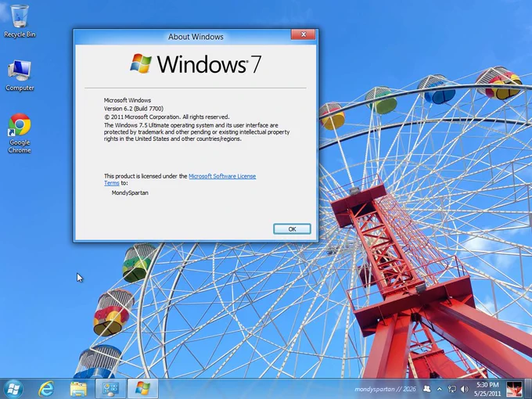
Task: Open the Microsoft Software License link
Action: point(222,176)
